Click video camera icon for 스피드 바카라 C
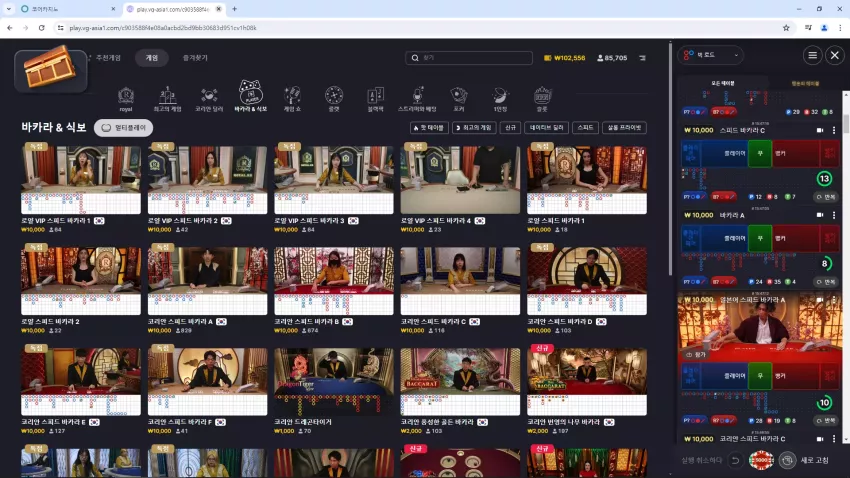The width and height of the screenshot is (850, 478). 820,130
